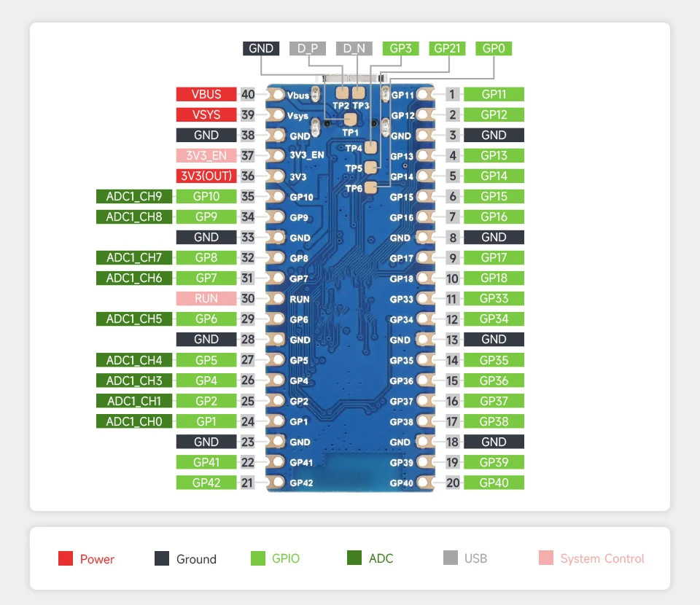
Task: Click pin number 1 box
Action: (x=452, y=94)
